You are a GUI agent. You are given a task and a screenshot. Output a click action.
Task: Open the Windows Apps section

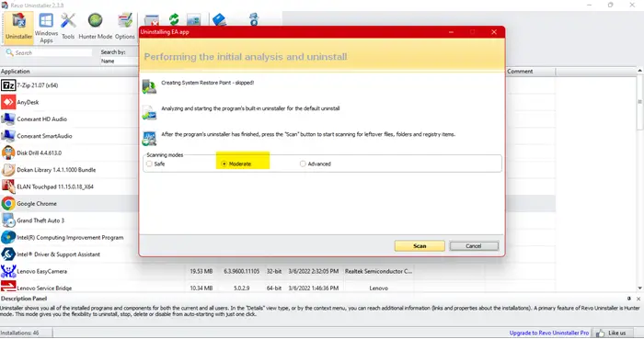(46, 28)
